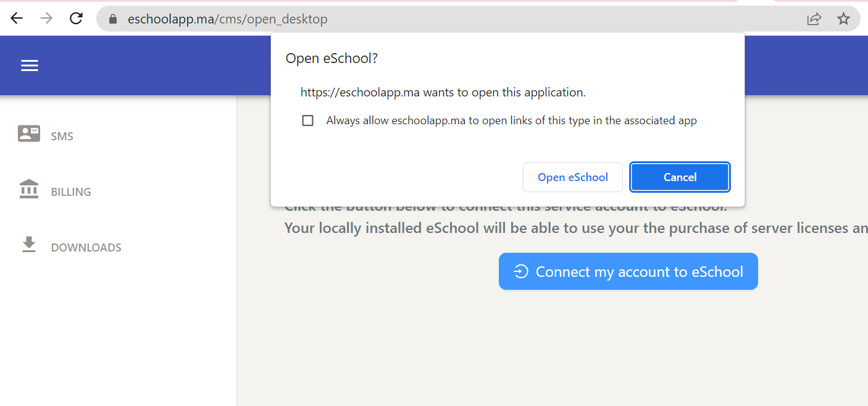Viewport: 868px width, 406px height.
Task: Click the Downloads arrow icon
Action: [x=29, y=245]
